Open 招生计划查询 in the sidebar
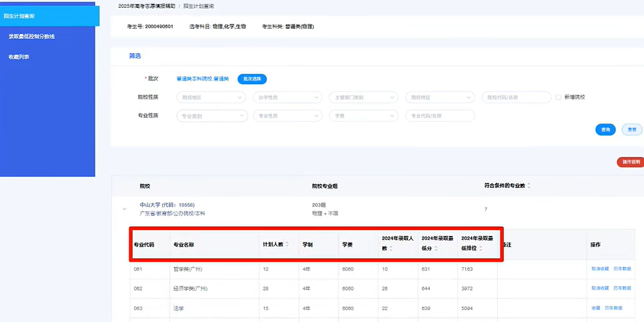Image resolution: width=644 pixels, height=322 pixels. click(49, 16)
